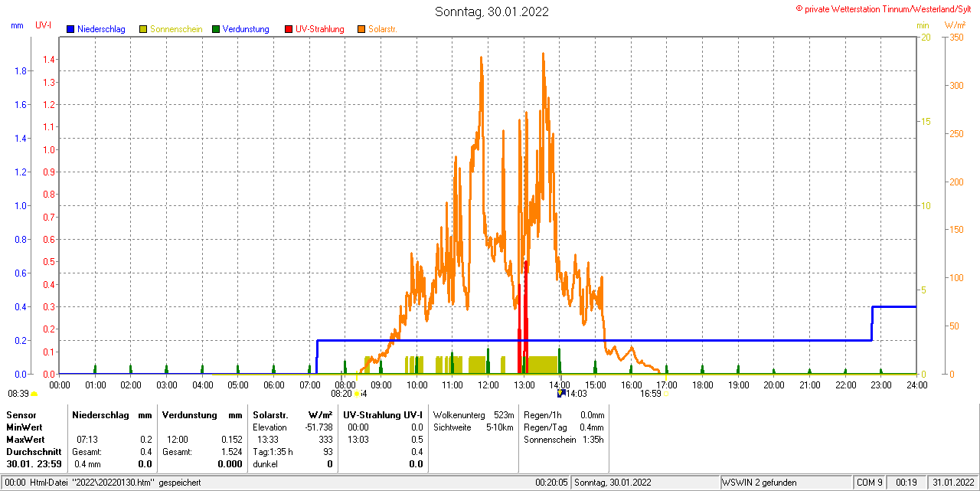Click the Solarstr. max value 333
This screenshot has height=491, width=980.
tap(325, 439)
